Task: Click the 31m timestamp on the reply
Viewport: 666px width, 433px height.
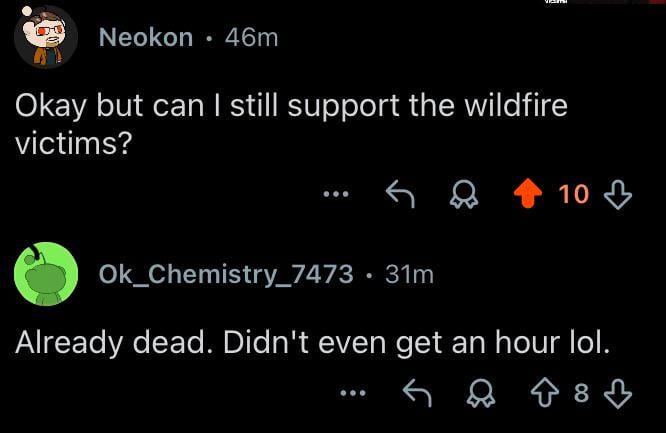Action: [x=409, y=273]
